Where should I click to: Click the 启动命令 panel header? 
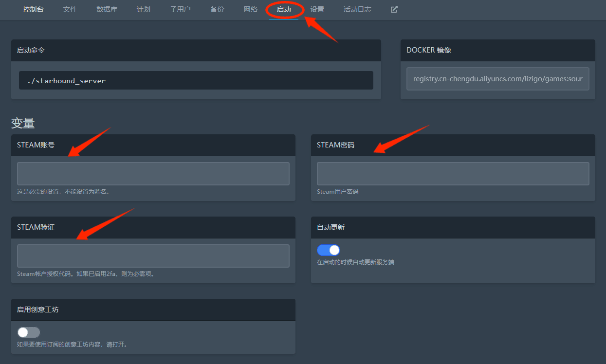(196, 50)
